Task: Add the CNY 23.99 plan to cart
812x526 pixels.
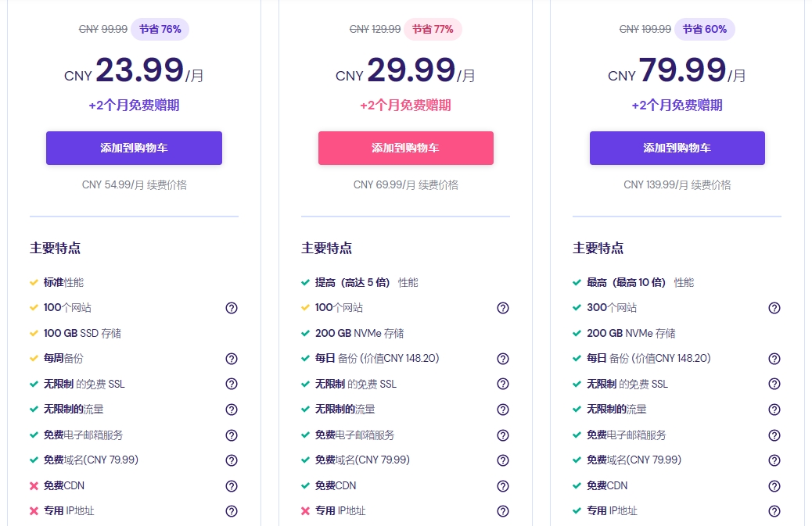Action: click(134, 148)
